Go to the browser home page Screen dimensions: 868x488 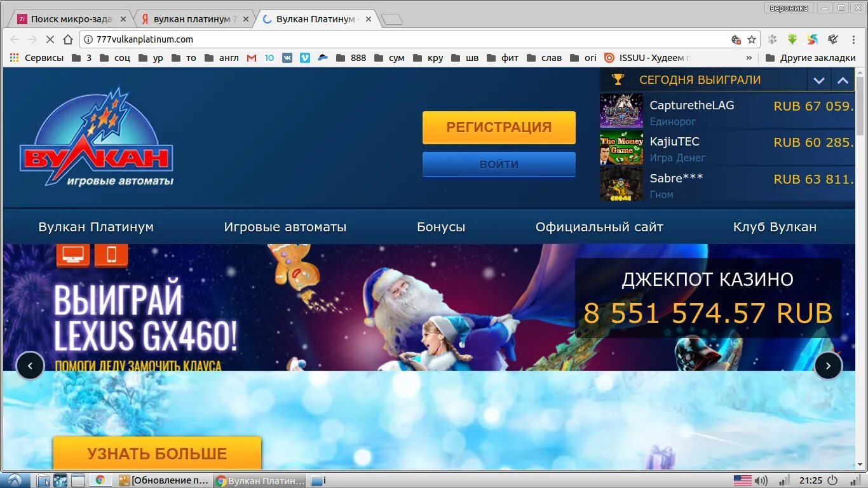(68, 39)
